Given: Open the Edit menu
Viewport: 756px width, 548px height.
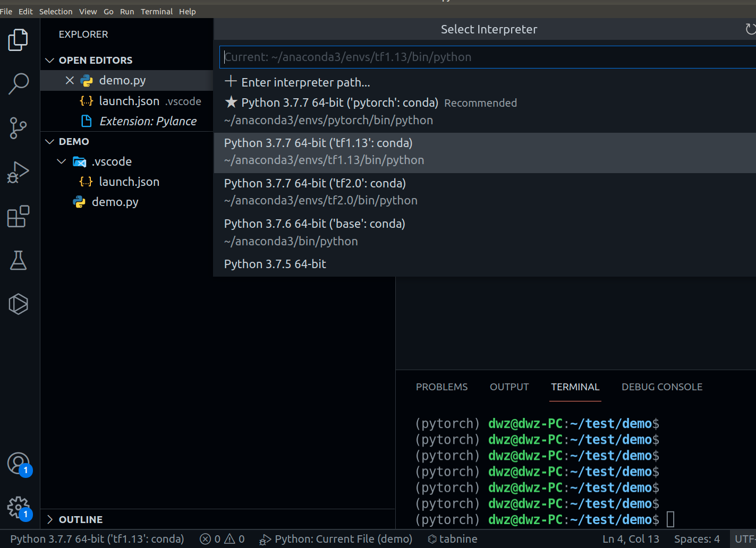Looking at the screenshot, I should 26,11.
